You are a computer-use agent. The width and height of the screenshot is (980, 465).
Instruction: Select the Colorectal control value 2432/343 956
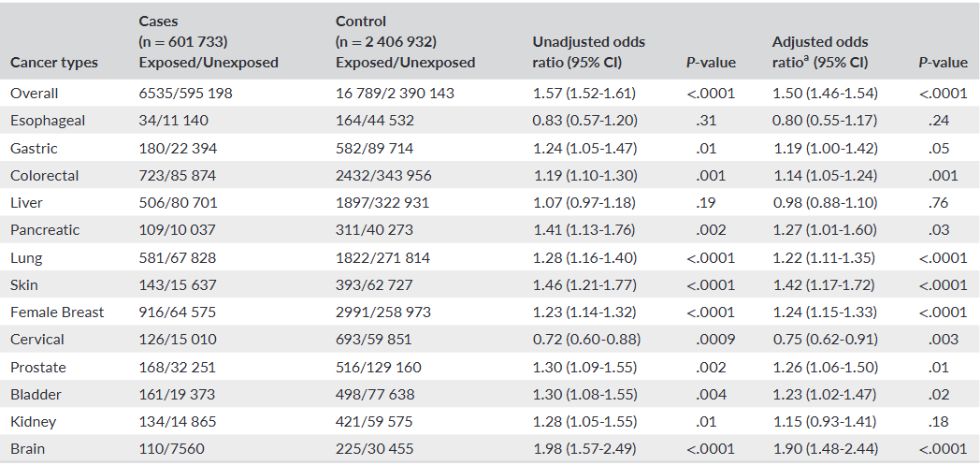click(x=383, y=176)
